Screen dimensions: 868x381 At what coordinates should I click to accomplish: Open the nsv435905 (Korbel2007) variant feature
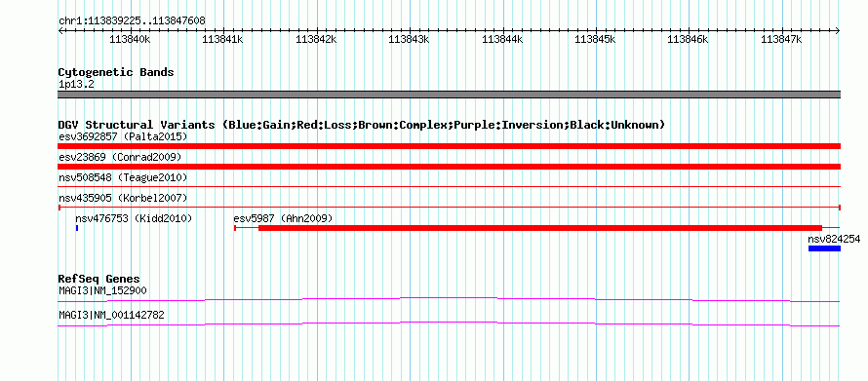(449, 208)
